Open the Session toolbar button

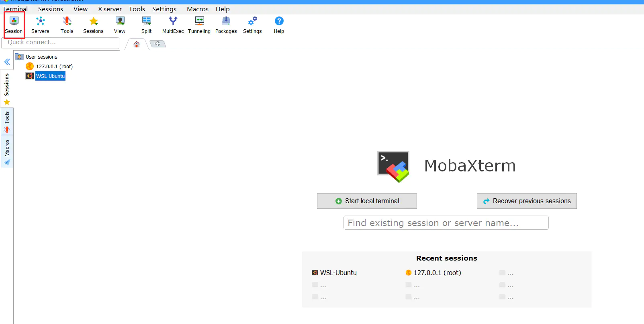(x=14, y=25)
